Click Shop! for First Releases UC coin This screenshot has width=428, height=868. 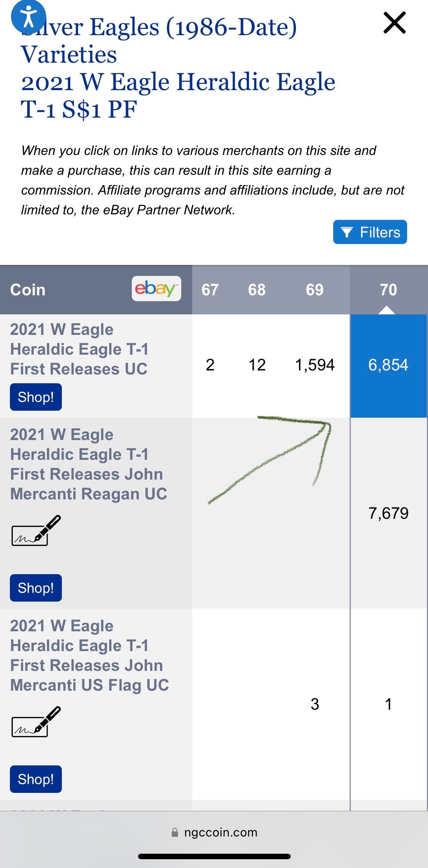click(35, 396)
